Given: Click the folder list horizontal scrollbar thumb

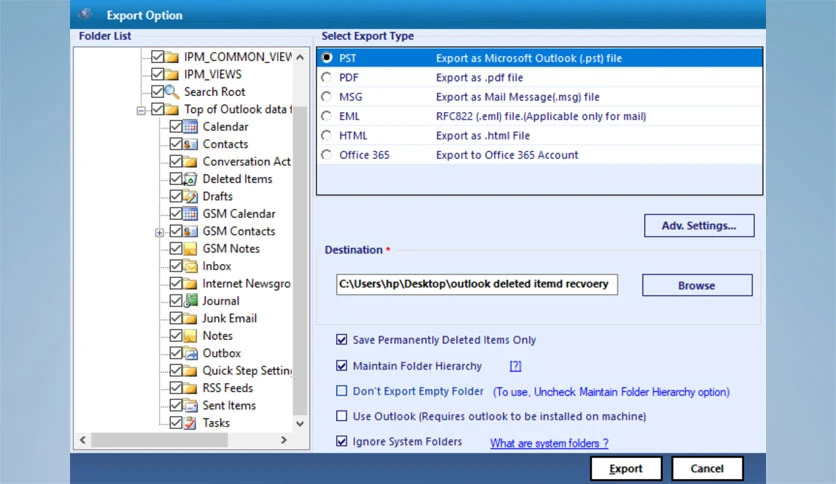Looking at the screenshot, I should (159, 440).
